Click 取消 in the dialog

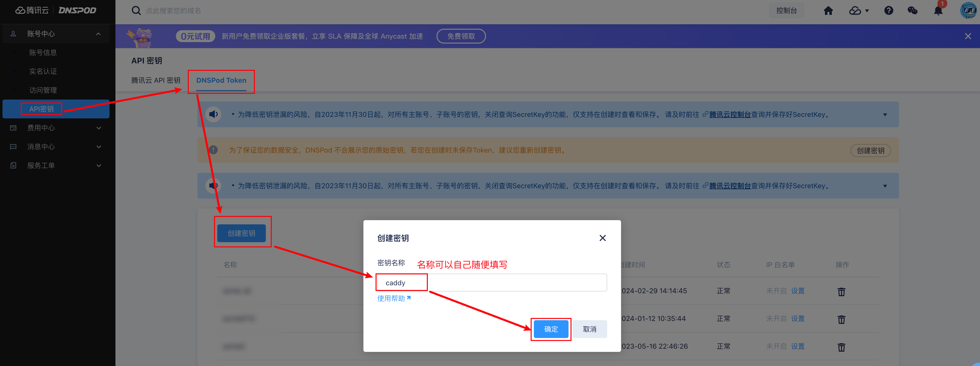tap(590, 329)
